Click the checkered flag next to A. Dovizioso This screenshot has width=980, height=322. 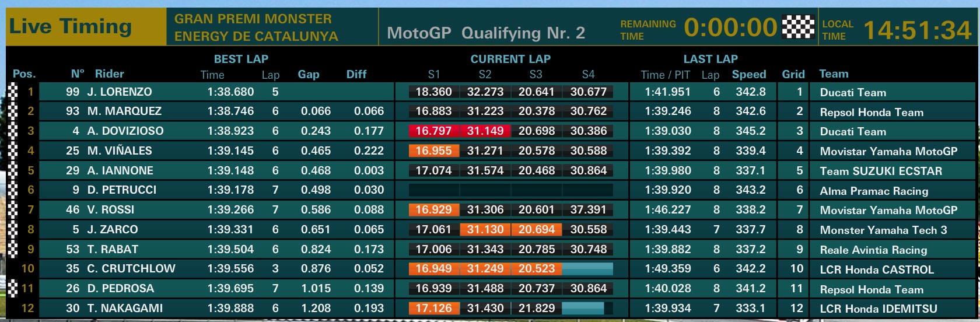pos(13,131)
